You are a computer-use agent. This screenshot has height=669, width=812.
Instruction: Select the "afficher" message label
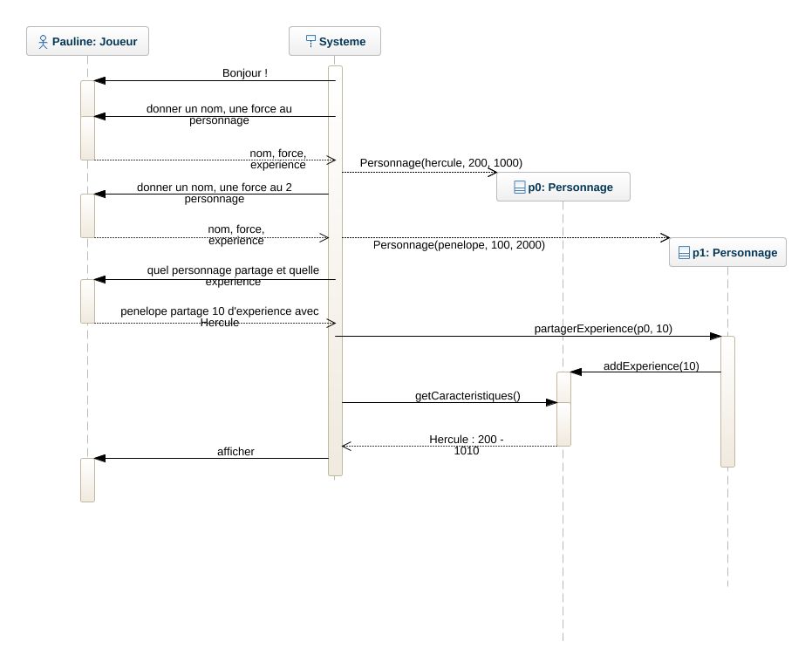(x=235, y=452)
